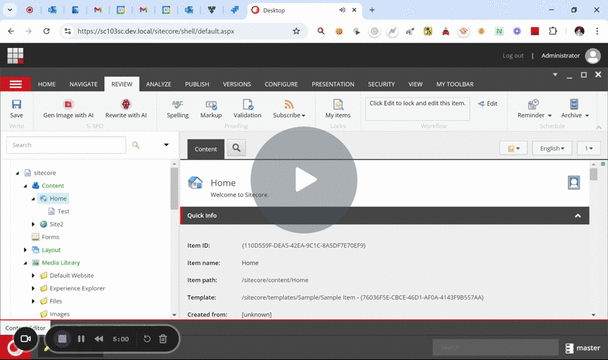Click the Administrator profile avatar
Image resolution: width=608 pixels, height=360 pixels.
click(x=592, y=56)
